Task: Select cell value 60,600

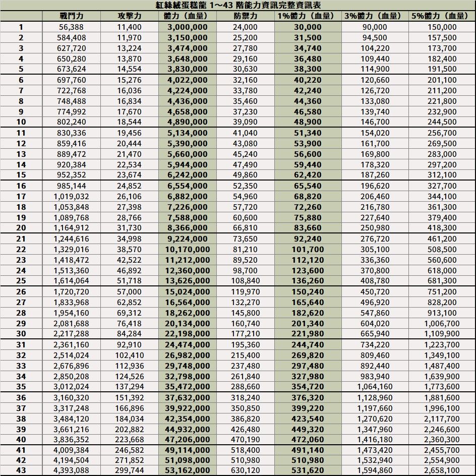Action: [245, 218]
